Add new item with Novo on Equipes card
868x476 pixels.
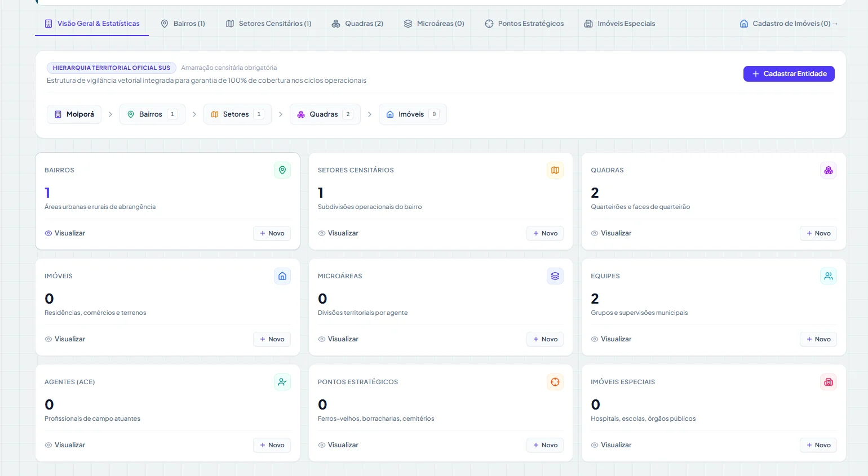[x=818, y=339]
